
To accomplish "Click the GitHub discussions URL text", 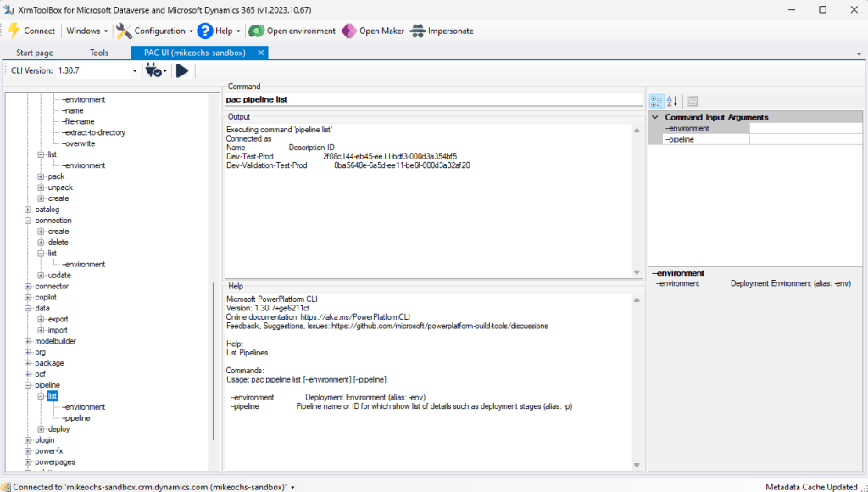I will (440, 327).
